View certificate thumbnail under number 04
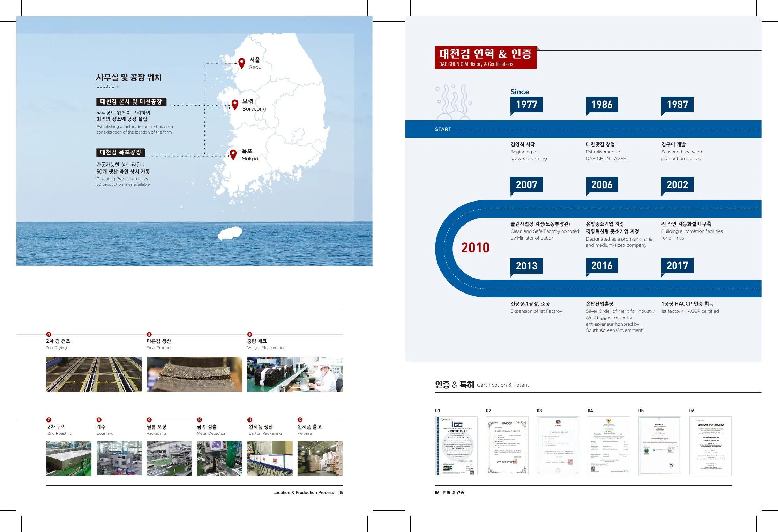Screen dimensions: 778x532 [609, 446]
